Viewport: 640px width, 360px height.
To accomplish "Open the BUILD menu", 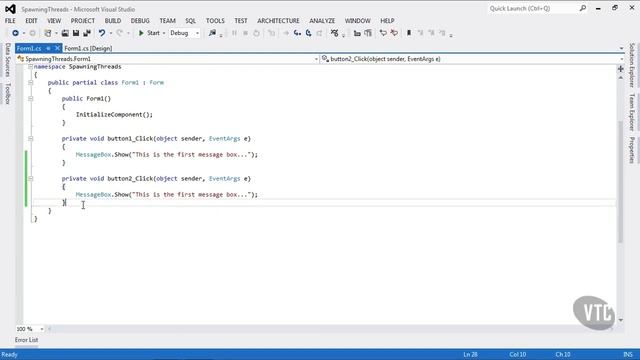I will point(113,20).
